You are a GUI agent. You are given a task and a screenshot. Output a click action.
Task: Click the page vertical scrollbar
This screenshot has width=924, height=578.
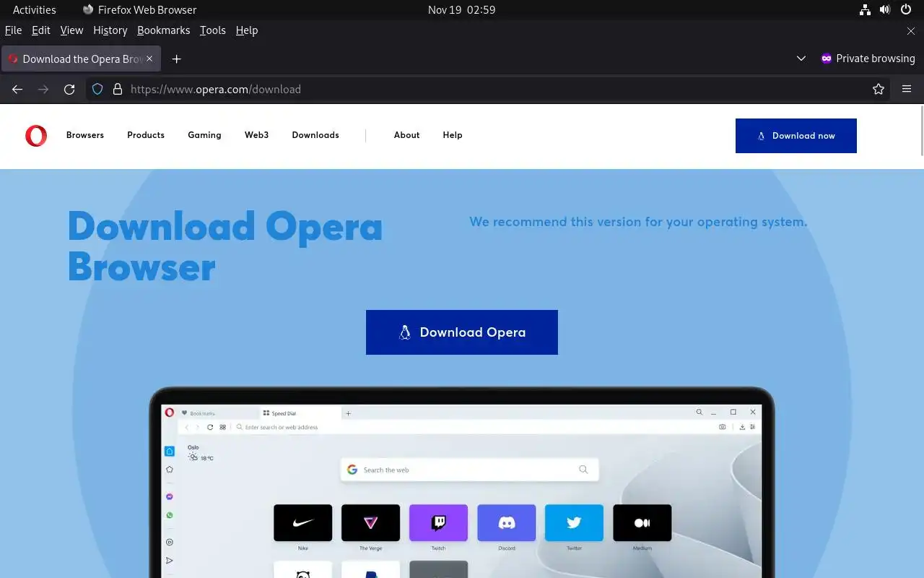921,130
